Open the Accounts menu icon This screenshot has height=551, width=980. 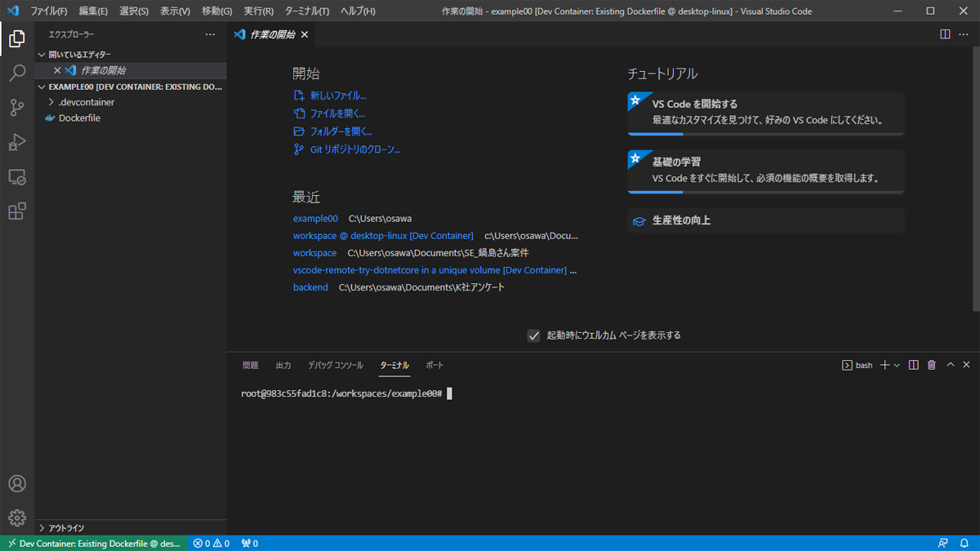tap(16, 483)
